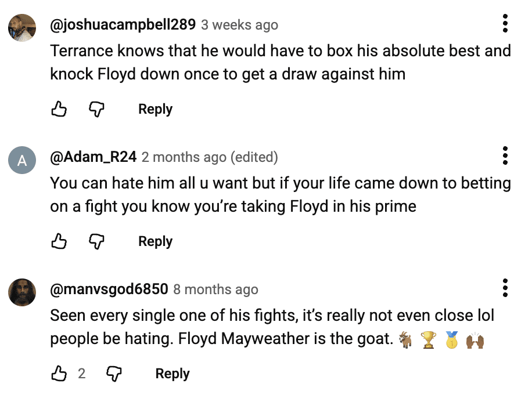Reply to the Floyd Mayweather goat comment
The image size is (532, 398).
tap(172, 374)
